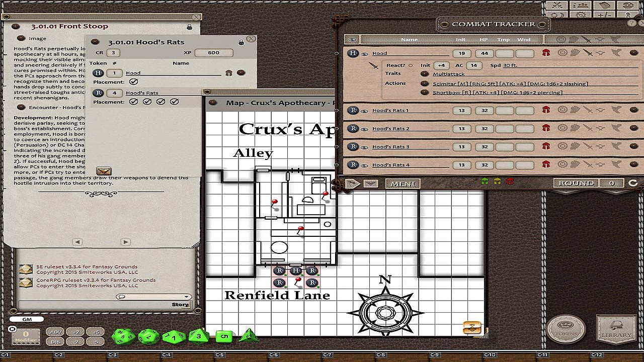Click the Combat Tracker MENU button
The height and width of the screenshot is (362, 644).
tap(403, 184)
